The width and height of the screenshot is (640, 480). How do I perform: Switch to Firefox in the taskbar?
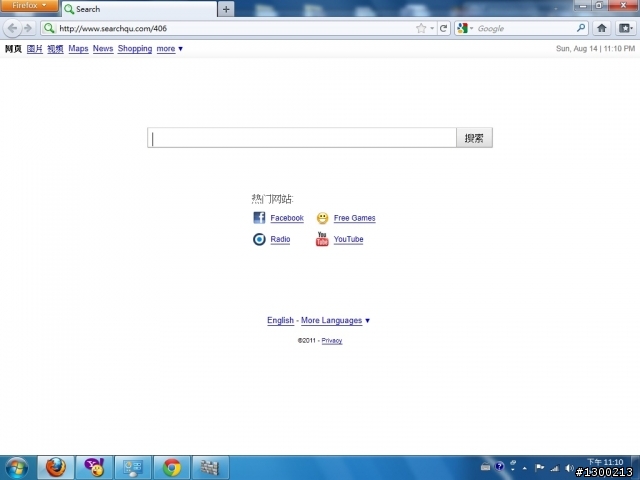56,468
